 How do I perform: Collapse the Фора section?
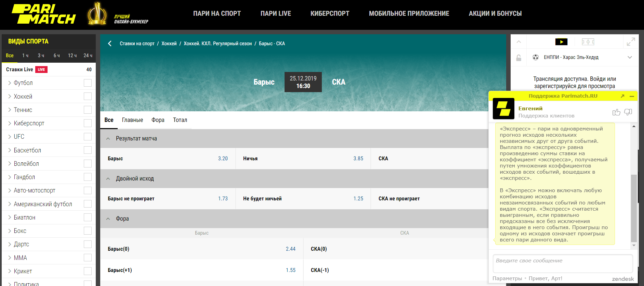tap(108, 219)
